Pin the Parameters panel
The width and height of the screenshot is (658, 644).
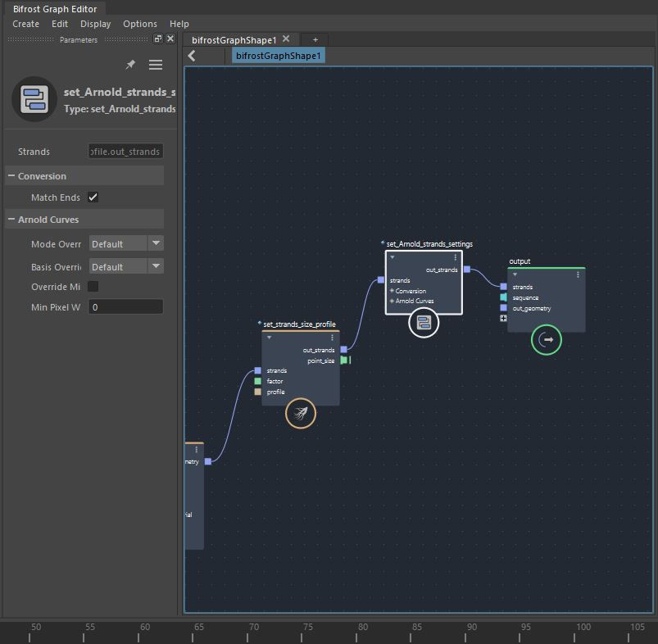130,65
